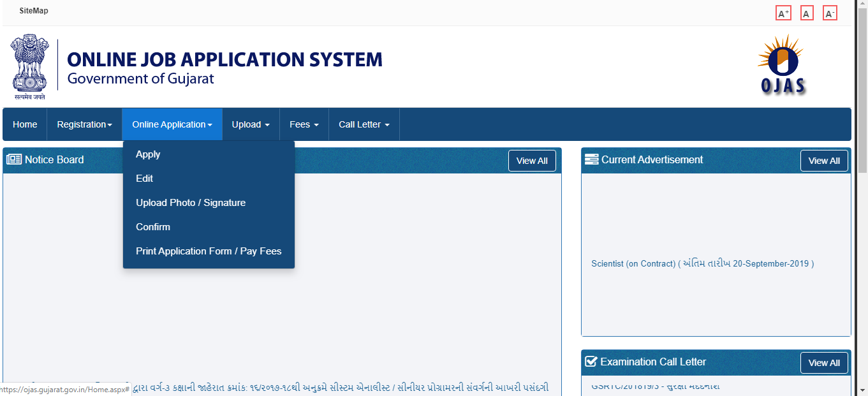Select Confirm from the open menu

coord(153,227)
